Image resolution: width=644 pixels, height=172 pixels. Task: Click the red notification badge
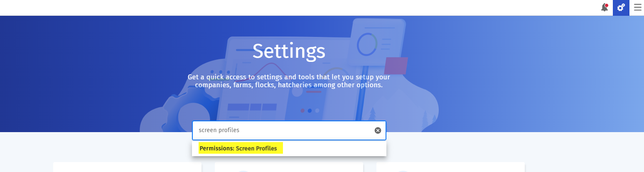point(607,5)
